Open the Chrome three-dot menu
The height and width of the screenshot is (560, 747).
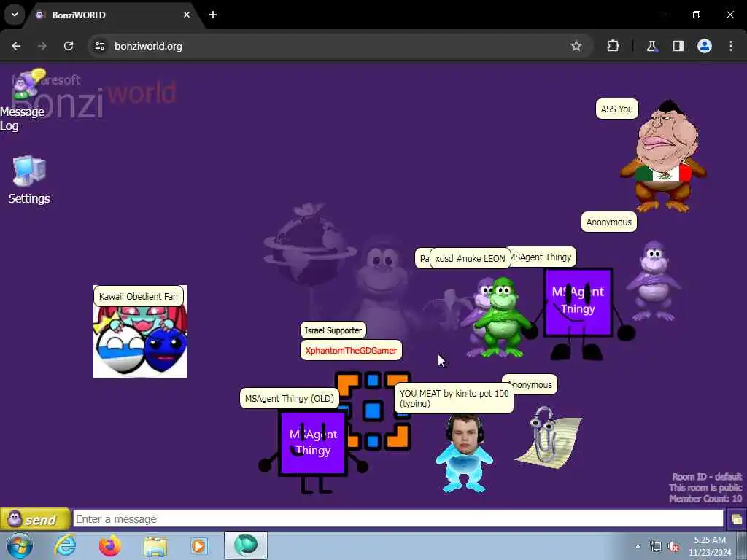(731, 46)
